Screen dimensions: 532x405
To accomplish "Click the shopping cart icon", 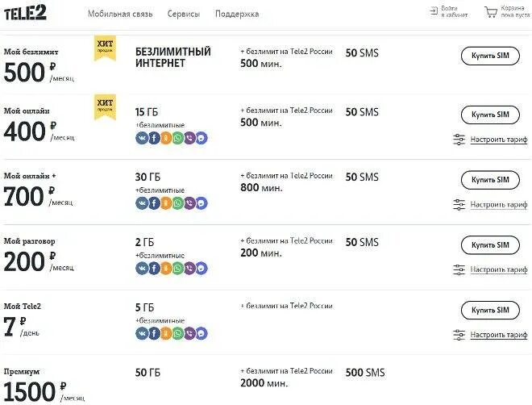I will click(491, 13).
